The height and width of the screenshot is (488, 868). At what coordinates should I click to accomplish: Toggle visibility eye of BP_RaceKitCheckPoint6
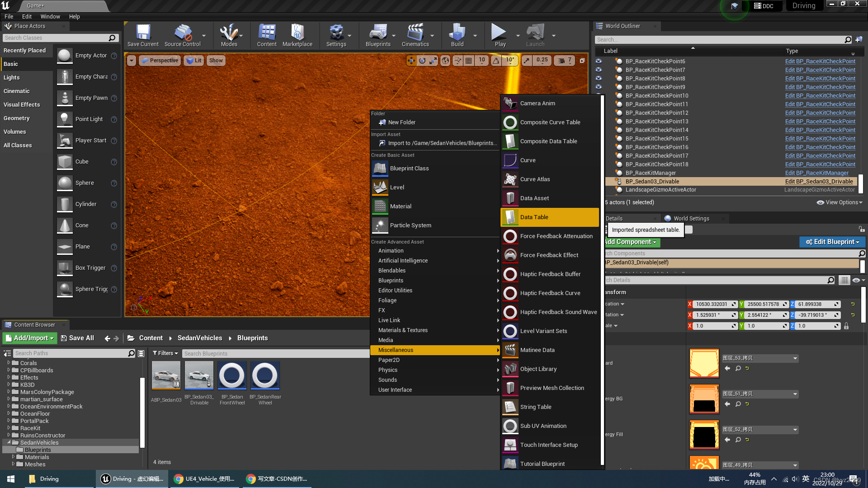tap(599, 61)
